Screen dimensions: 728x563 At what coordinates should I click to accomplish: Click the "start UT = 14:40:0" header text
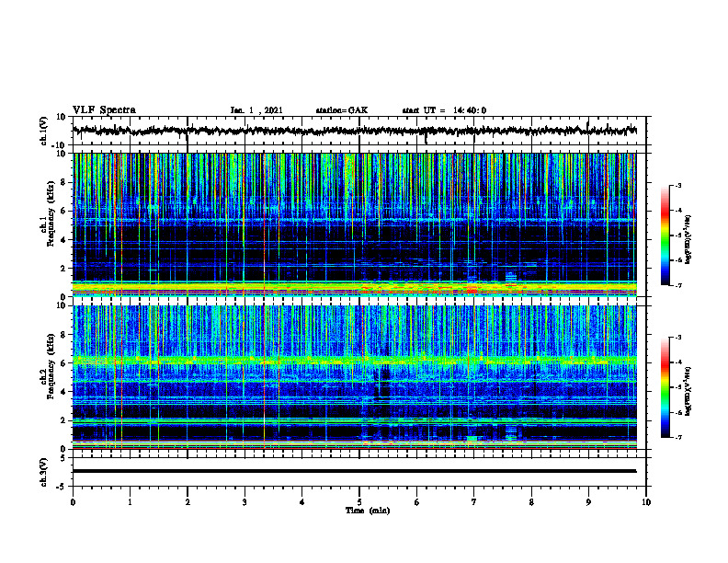pos(444,110)
